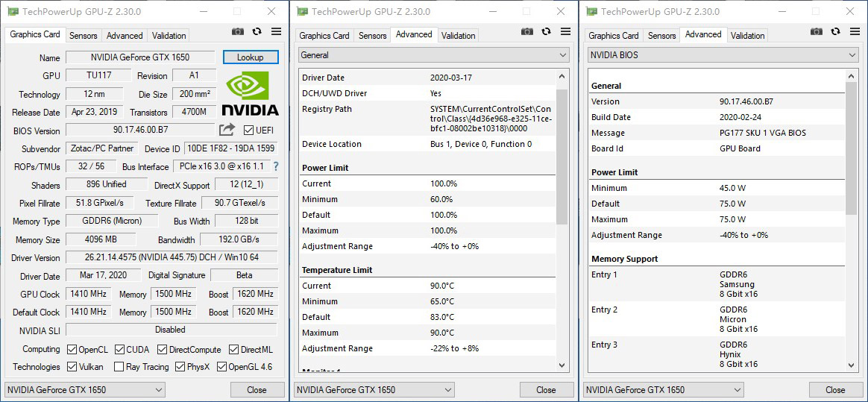The image size is (868, 402).
Task: Click the screenshot camera icon in the Graphics Card window
Action: pyautogui.click(x=238, y=31)
